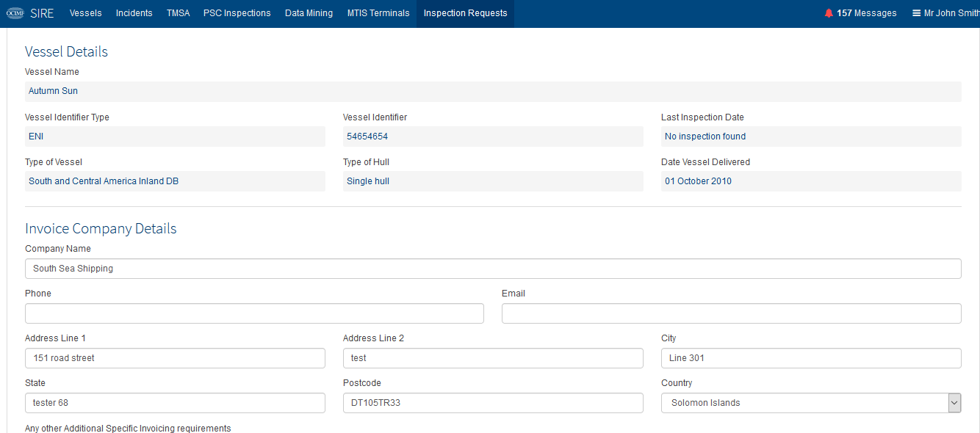Click the Vessel Details heading
980x433 pixels.
pos(66,51)
